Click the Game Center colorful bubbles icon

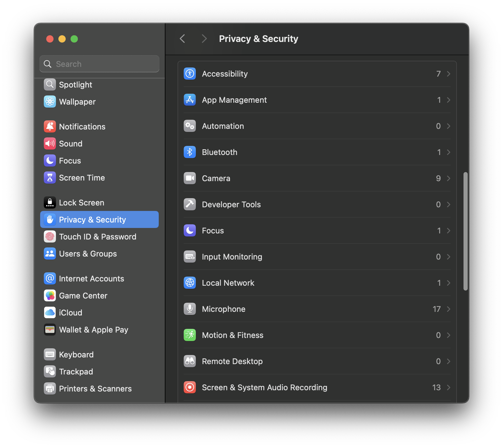point(50,296)
